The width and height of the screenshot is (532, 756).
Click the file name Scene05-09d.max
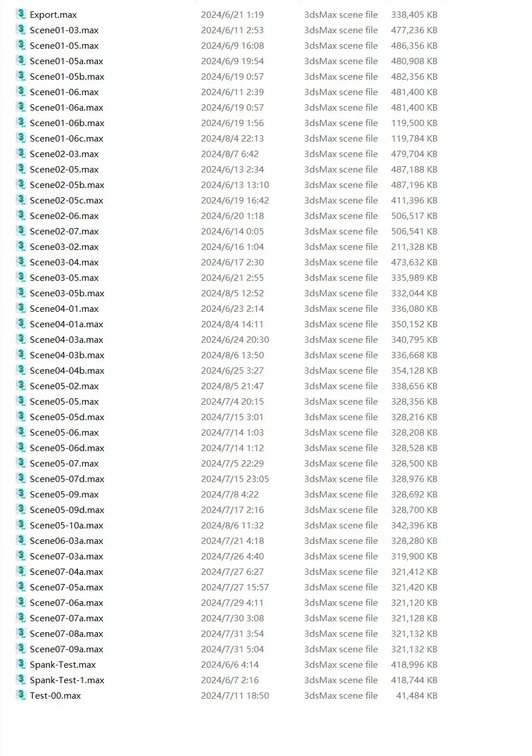tap(67, 510)
